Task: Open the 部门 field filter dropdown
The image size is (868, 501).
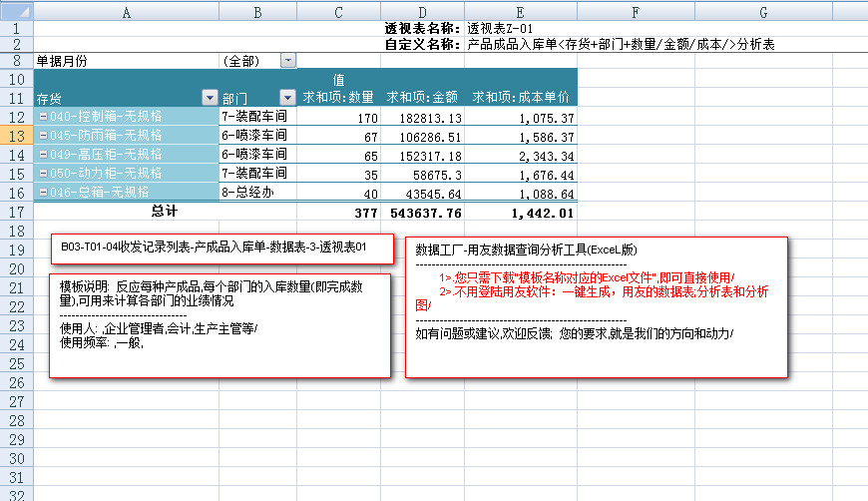Action: [287, 98]
